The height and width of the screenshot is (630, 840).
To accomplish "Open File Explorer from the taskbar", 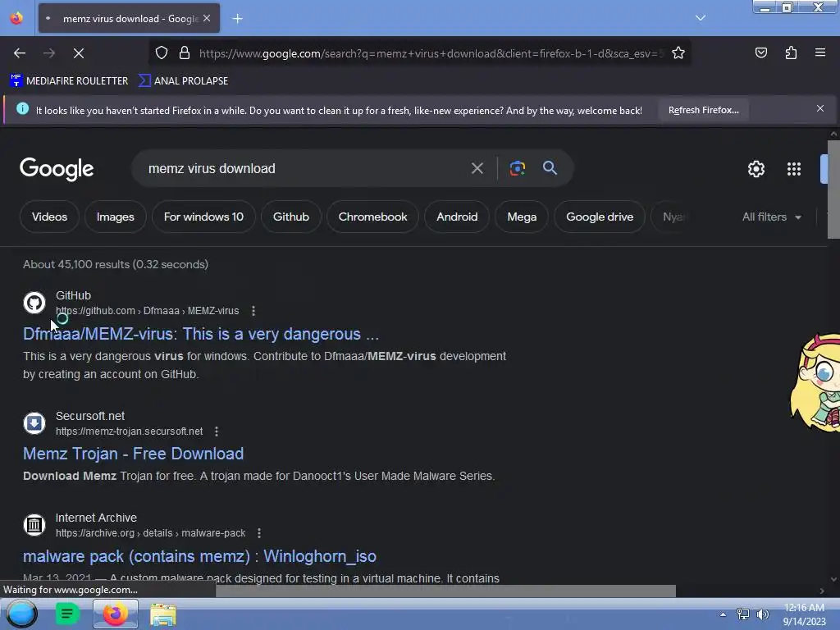I will pyautogui.click(x=163, y=614).
